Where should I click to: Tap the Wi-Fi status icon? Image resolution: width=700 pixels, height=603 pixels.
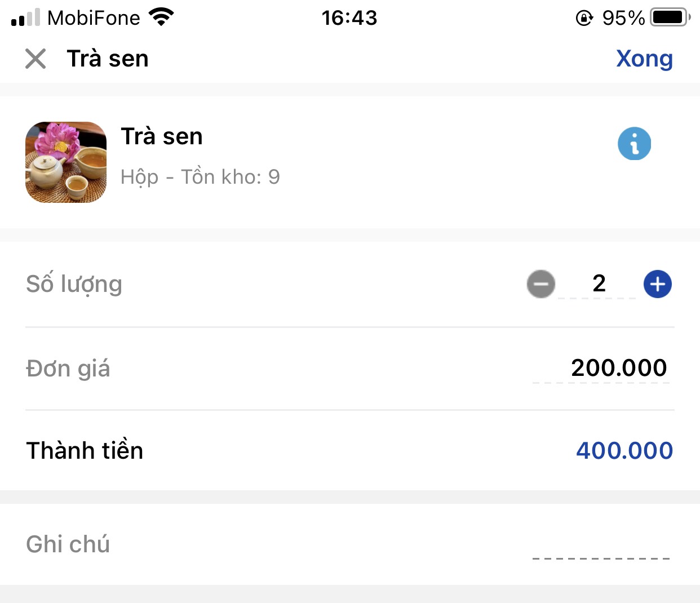pyautogui.click(x=161, y=17)
